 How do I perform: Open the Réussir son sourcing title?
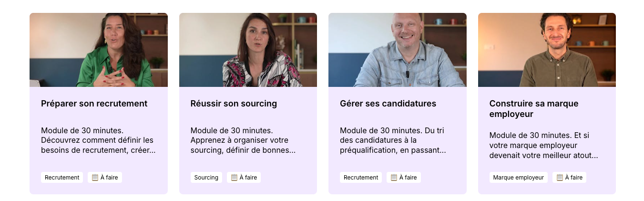[x=234, y=104]
